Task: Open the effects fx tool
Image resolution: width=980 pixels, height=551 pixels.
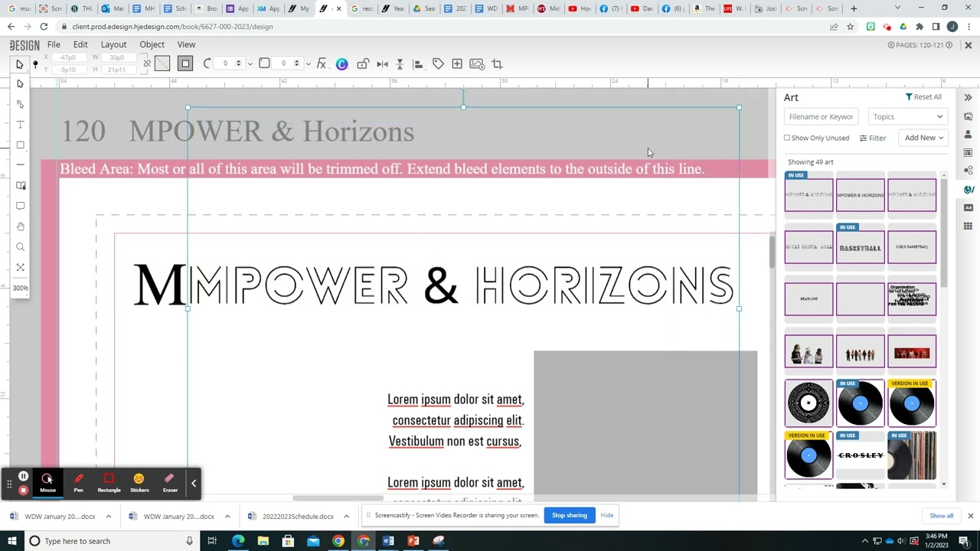Action: (322, 64)
